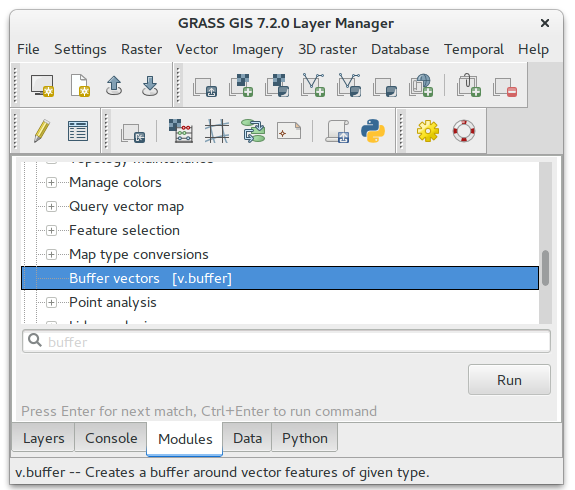Viewport: 575px width, 490px height.
Task: Import raster or vector data
Action: coord(133,132)
